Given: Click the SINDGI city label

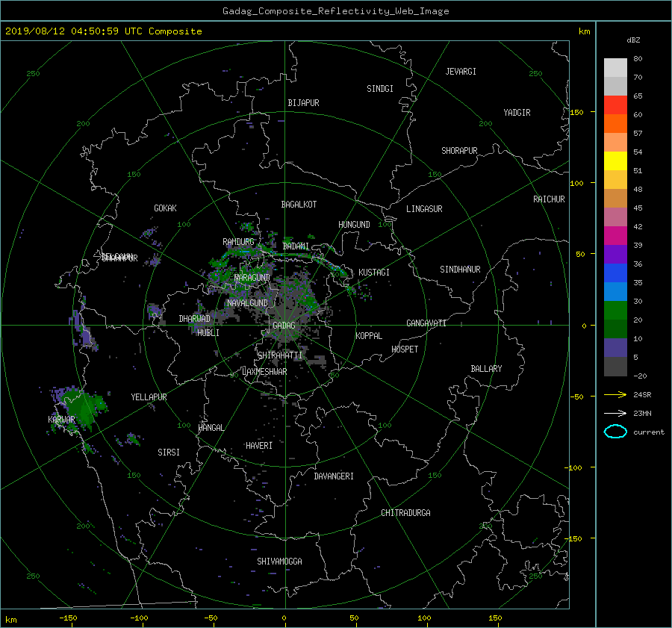Looking at the screenshot, I should pos(380,89).
